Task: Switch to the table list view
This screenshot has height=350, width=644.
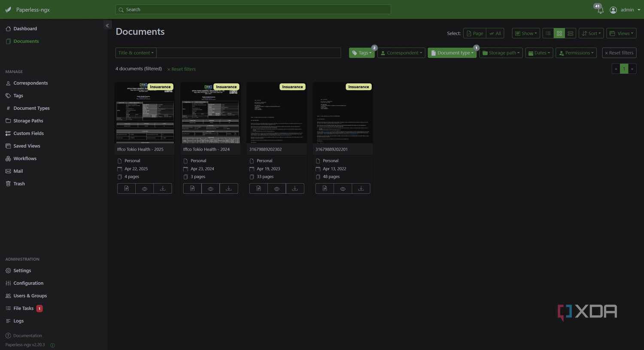Action: (x=548, y=33)
